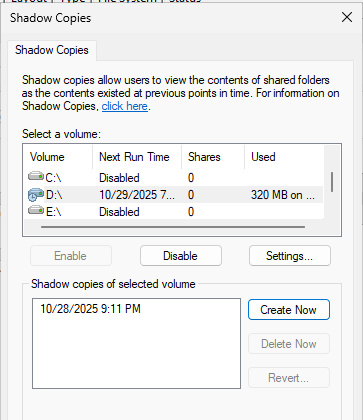Screen dimensions: 363x420
Task: Open the Shadow Copies tab
Action: [x=52, y=50]
